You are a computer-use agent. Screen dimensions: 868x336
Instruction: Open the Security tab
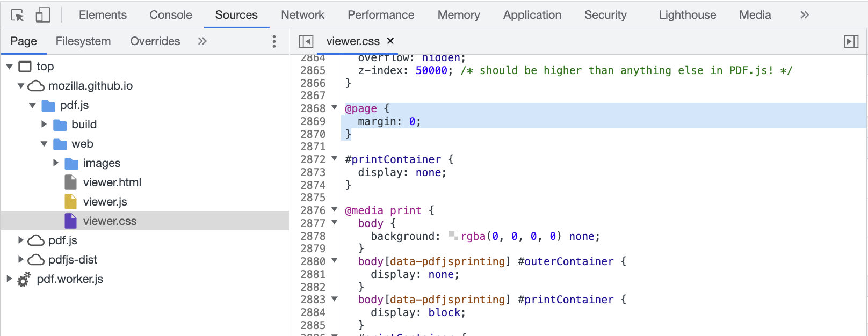tap(605, 15)
